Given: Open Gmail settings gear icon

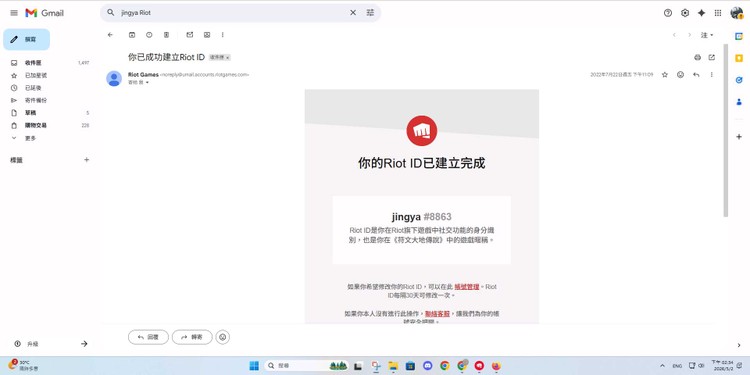Looking at the screenshot, I should click(x=685, y=13).
